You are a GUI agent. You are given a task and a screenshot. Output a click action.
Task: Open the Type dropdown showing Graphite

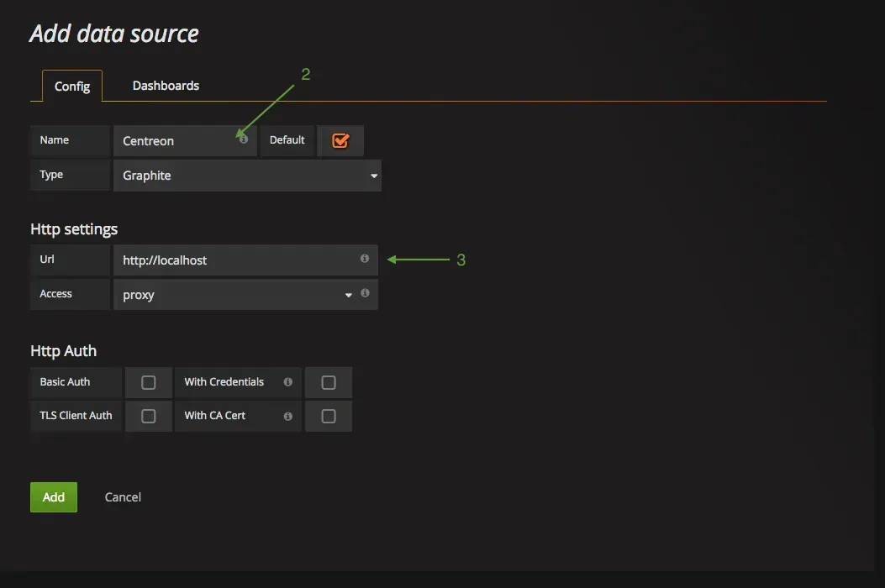click(247, 176)
